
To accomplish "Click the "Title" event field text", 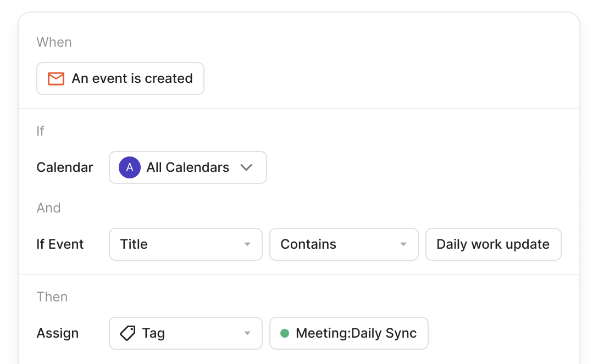I will 134,244.
